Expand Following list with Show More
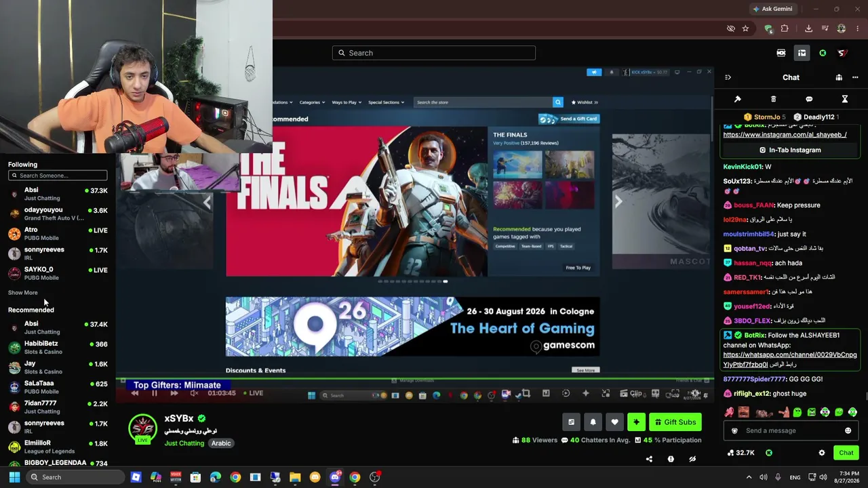868x488 pixels. [23, 293]
